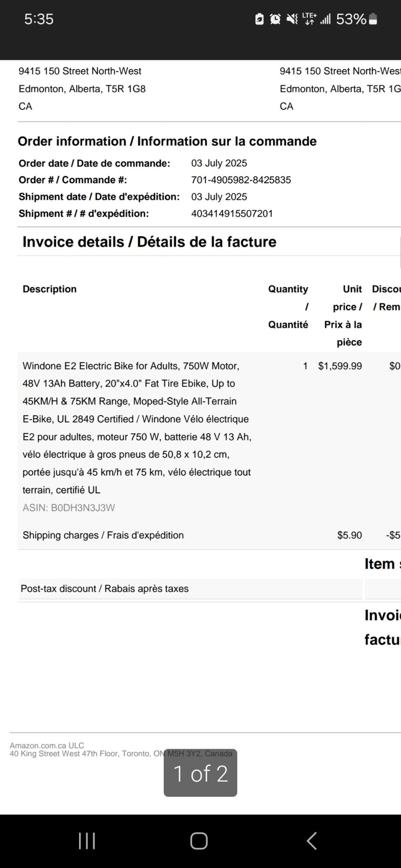Tap the $1,599.99 unit price

click(340, 366)
